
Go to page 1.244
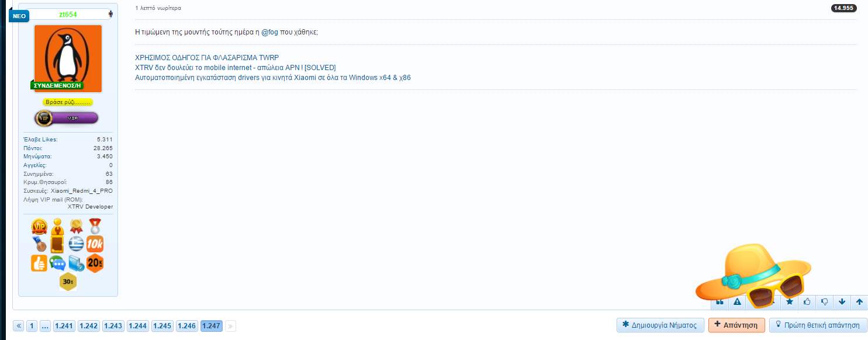click(x=138, y=326)
